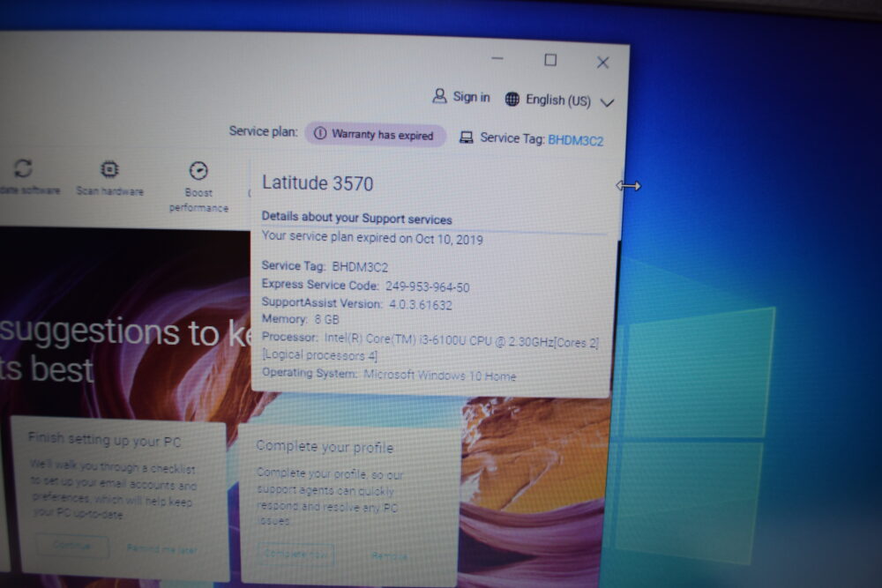Click the Complete your profile card title
Viewport: 882px width, 588px height.
pos(325,447)
